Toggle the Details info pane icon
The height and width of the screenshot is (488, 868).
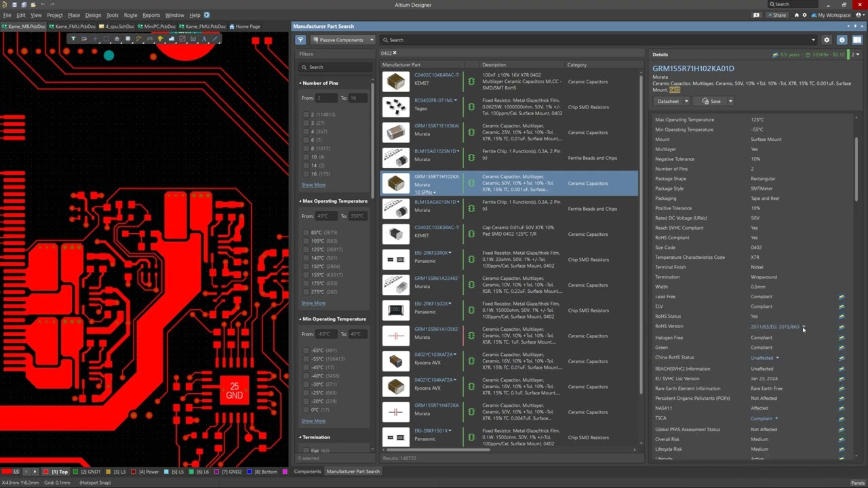point(842,40)
